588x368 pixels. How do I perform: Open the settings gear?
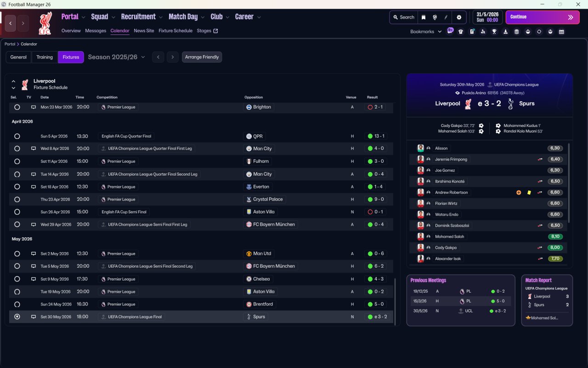459,17
